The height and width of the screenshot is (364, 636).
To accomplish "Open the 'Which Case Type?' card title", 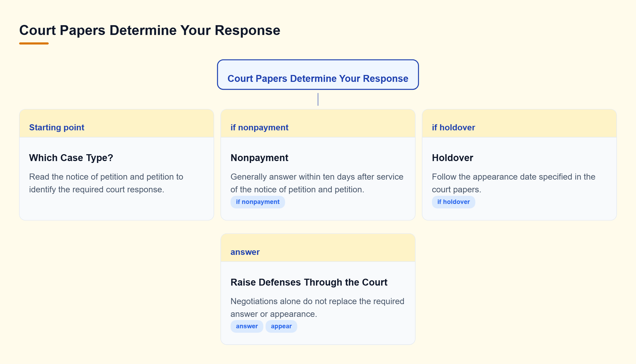I will [x=71, y=158].
